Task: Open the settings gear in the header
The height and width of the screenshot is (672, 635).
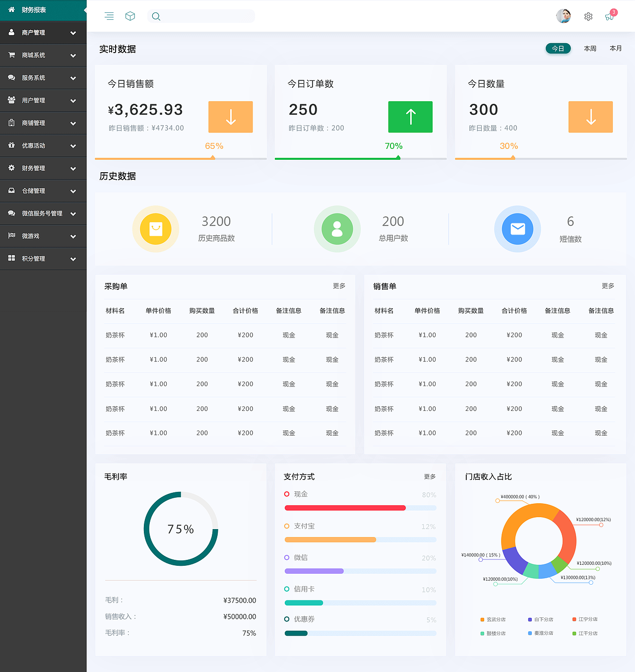Action: (588, 16)
